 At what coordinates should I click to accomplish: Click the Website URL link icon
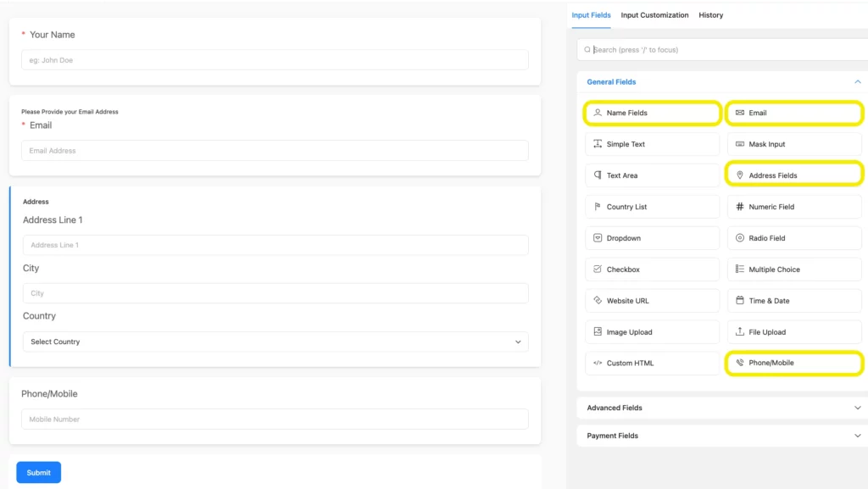(x=598, y=300)
